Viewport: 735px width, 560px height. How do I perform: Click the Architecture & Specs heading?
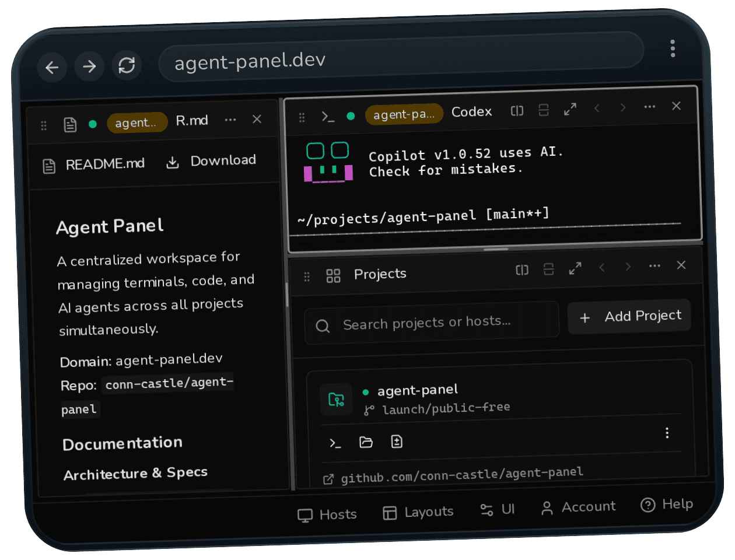[135, 473]
